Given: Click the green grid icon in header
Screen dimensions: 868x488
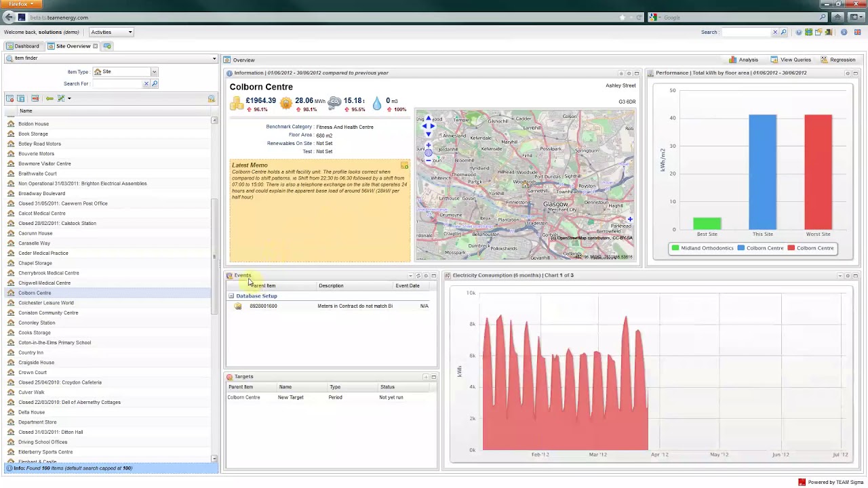Looking at the screenshot, I should tap(808, 32).
